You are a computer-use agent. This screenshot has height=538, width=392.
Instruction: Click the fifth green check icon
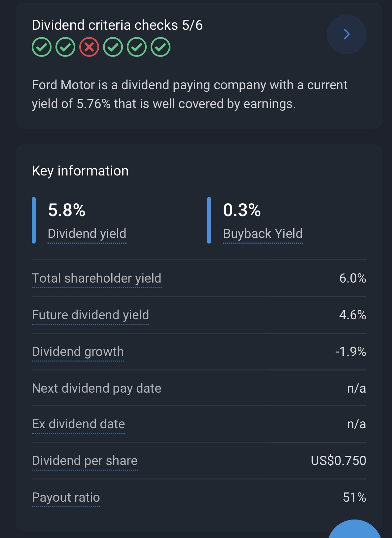137,47
